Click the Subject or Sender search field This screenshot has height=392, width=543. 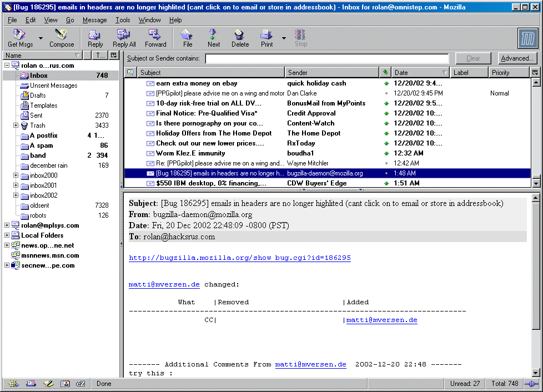(x=326, y=58)
